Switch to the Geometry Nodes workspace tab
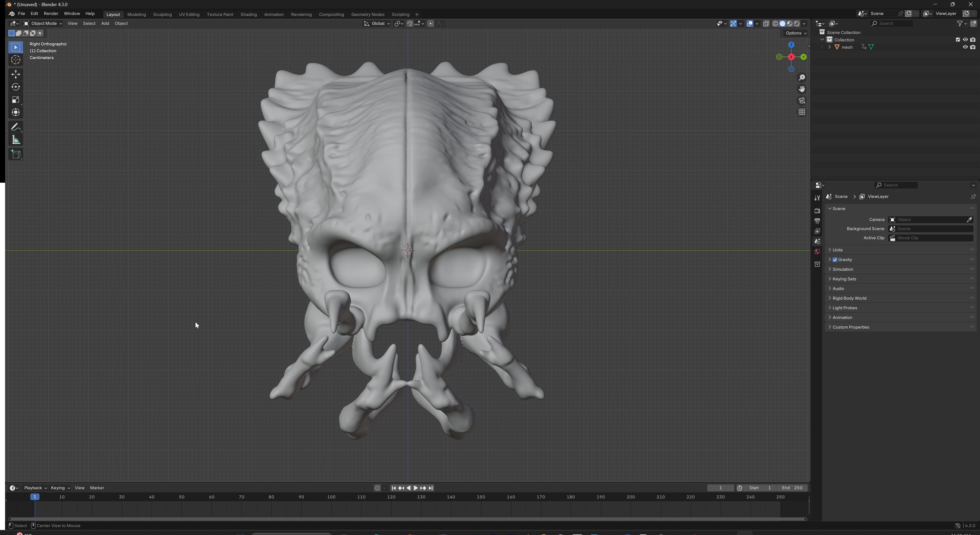 (368, 14)
